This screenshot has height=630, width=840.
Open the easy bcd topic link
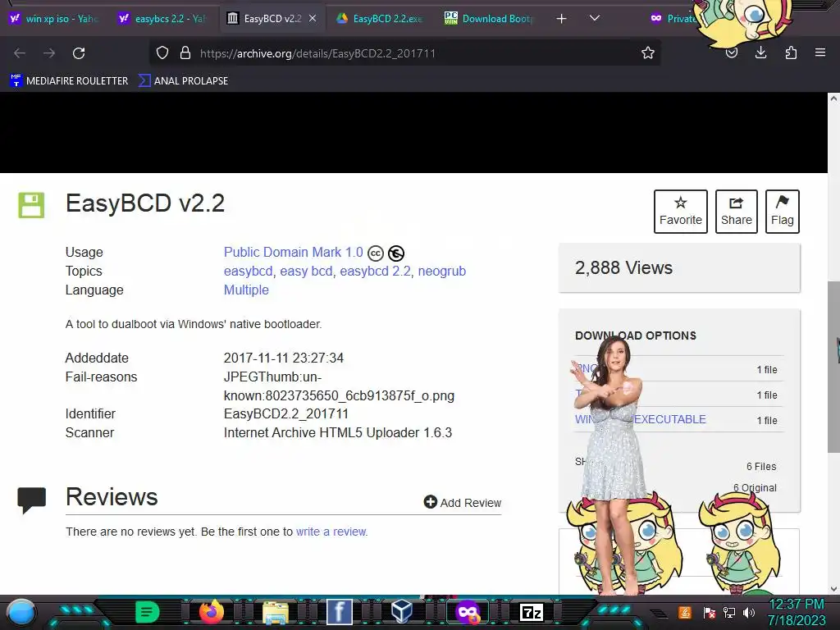coord(306,271)
